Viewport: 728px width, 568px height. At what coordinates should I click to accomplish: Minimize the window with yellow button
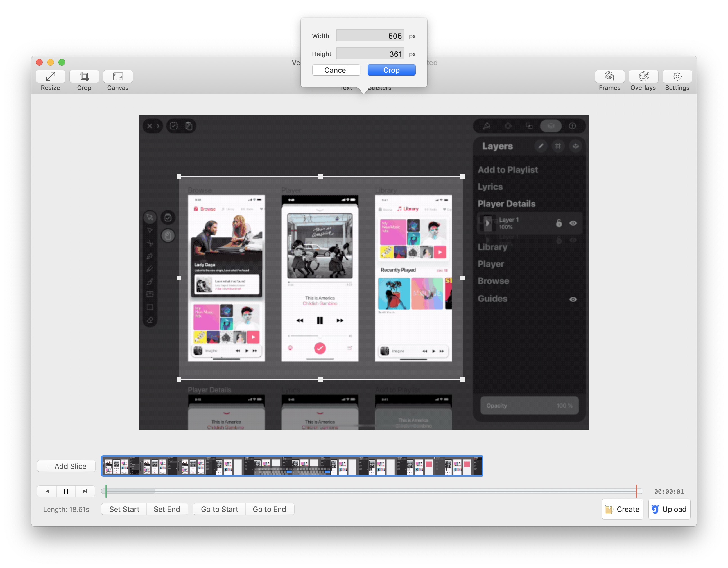coord(51,62)
